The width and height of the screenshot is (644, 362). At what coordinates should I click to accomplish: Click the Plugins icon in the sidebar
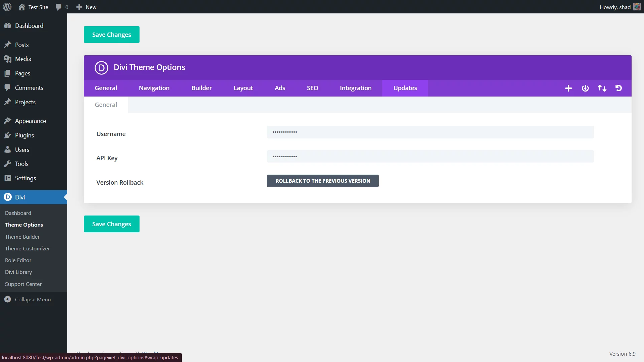8,135
